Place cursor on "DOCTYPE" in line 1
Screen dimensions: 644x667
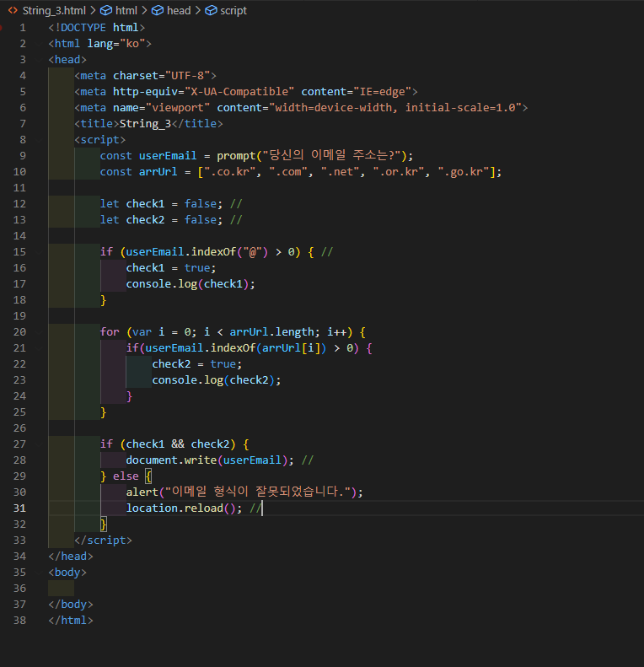83,28
